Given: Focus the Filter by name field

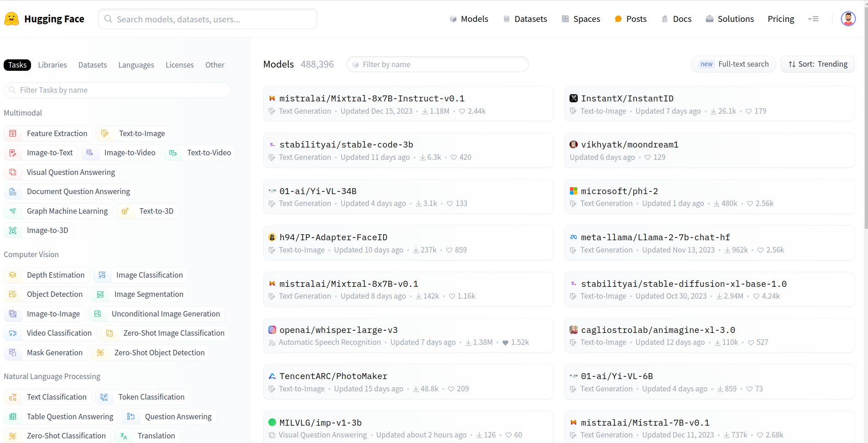Looking at the screenshot, I should (x=438, y=64).
